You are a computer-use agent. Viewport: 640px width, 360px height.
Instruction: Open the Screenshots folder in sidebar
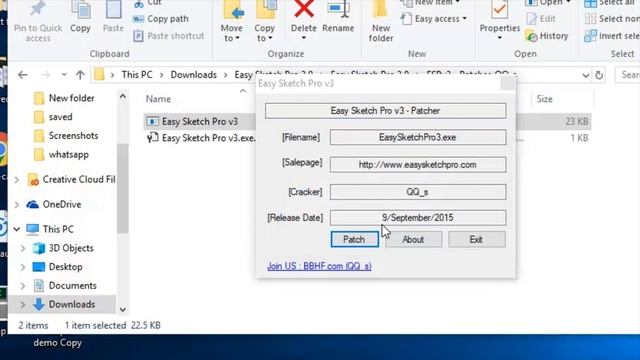[x=73, y=136]
